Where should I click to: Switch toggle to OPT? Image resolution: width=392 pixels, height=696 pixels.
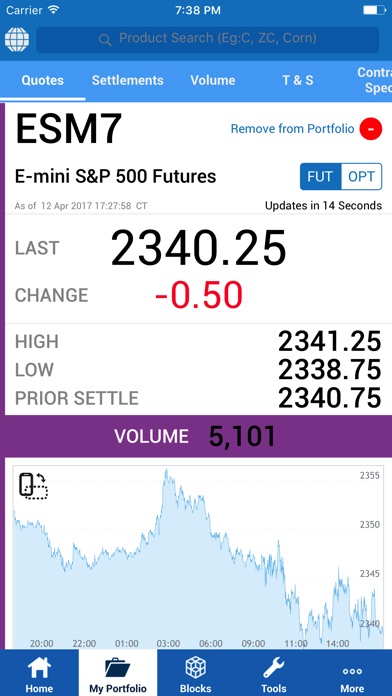[361, 177]
